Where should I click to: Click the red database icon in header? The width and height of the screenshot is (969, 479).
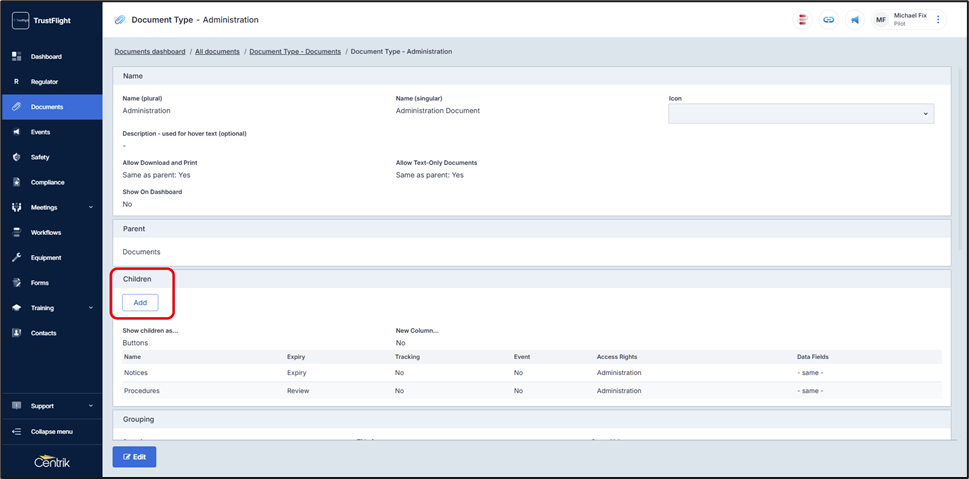pyautogui.click(x=802, y=20)
